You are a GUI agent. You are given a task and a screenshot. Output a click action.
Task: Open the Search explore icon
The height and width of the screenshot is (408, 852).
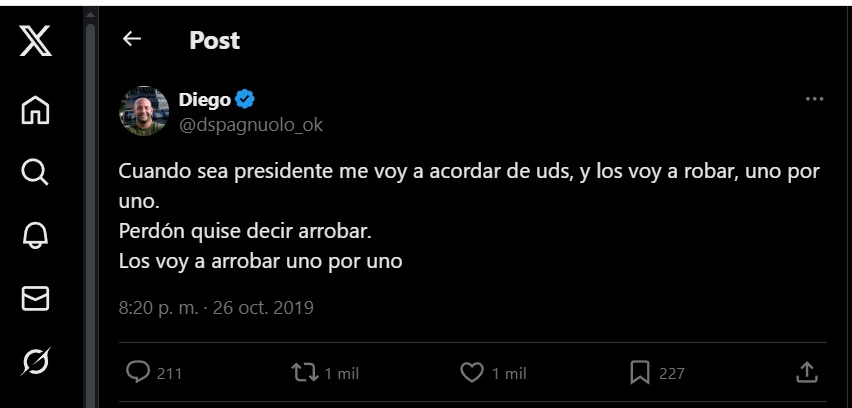click(x=35, y=173)
